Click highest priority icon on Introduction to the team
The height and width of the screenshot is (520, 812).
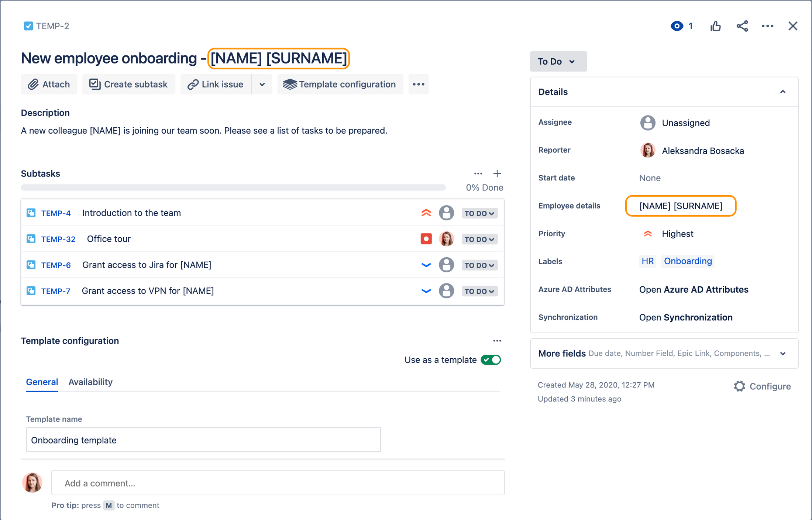[426, 213]
